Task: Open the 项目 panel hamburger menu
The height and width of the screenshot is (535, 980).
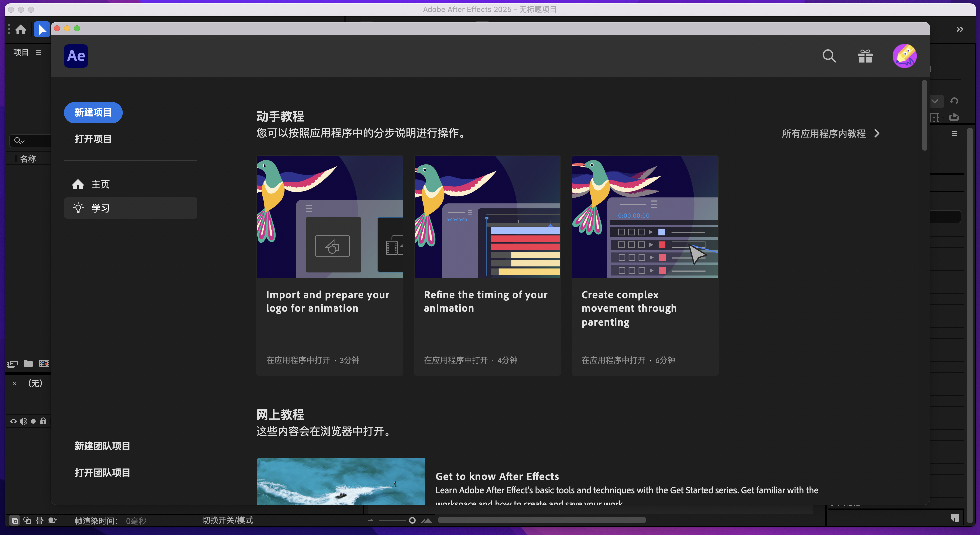Action: pos(38,52)
